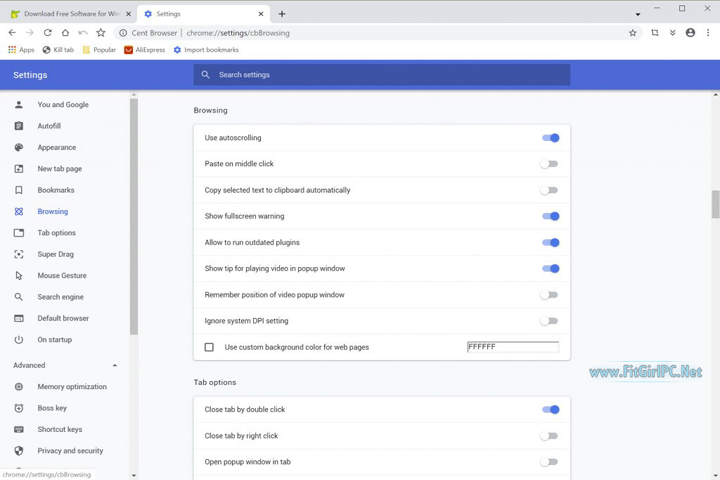Click the user profile avatar icon

690,33
